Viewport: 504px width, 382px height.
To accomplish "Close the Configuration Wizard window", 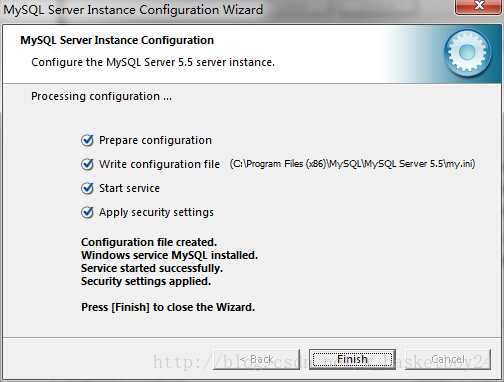I will 479,7.
